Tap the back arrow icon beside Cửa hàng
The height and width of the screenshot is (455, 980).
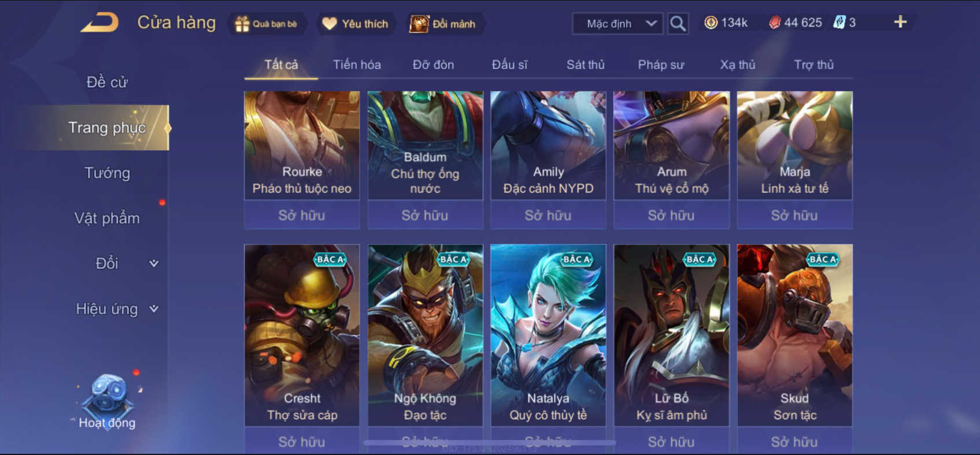point(99,23)
